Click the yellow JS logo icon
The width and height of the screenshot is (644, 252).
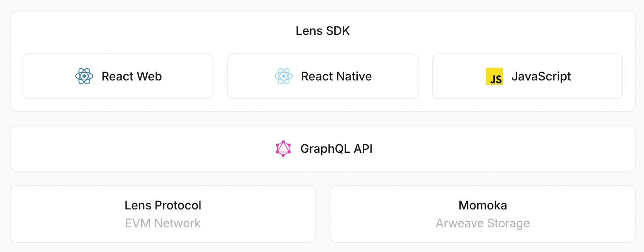click(x=494, y=77)
